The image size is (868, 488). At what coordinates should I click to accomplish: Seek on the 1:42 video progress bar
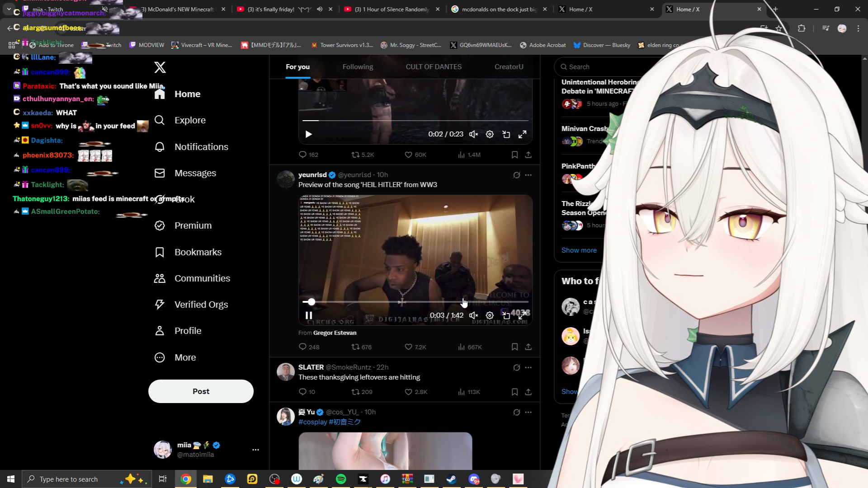pyautogui.click(x=416, y=302)
